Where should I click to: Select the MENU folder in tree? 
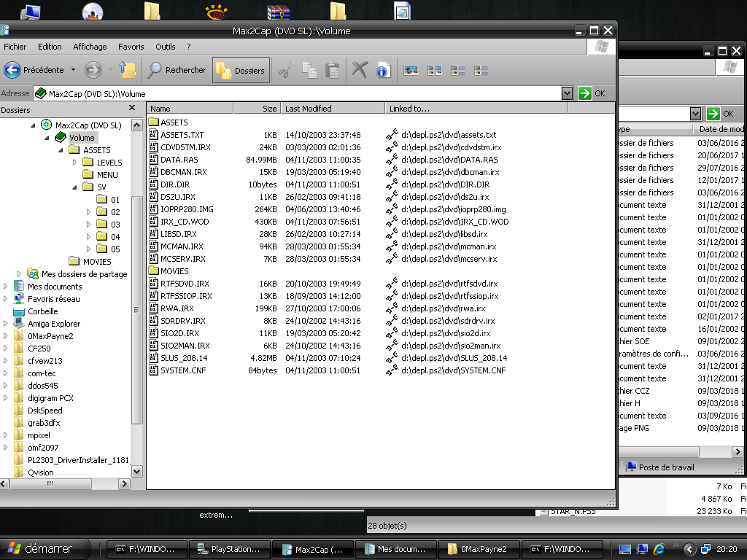pos(107,175)
